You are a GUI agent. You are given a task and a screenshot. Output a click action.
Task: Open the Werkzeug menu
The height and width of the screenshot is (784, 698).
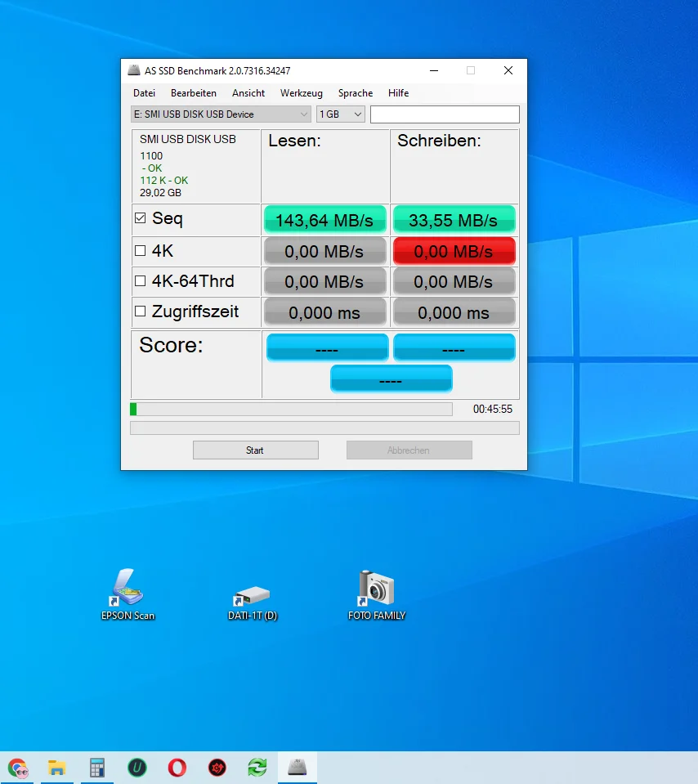(x=301, y=93)
